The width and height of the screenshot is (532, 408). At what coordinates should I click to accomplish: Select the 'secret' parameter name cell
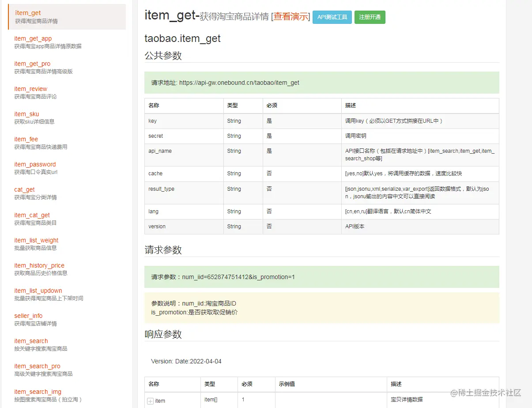184,136
